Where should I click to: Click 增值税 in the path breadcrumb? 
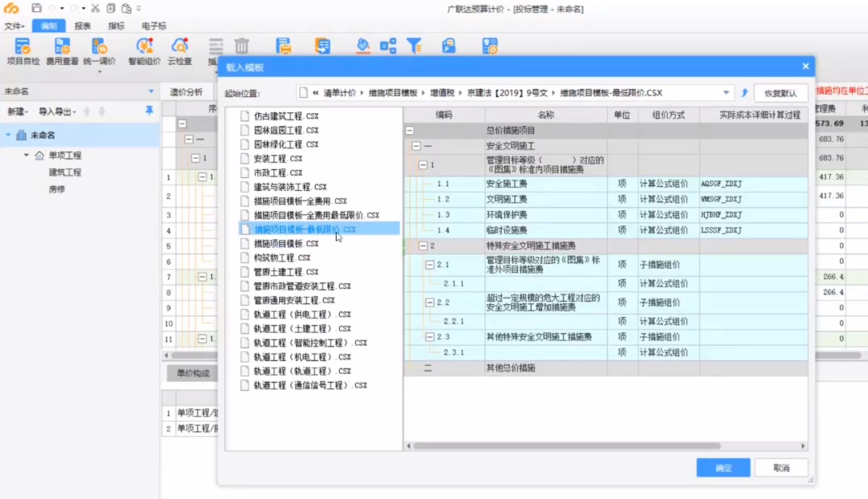[442, 93]
